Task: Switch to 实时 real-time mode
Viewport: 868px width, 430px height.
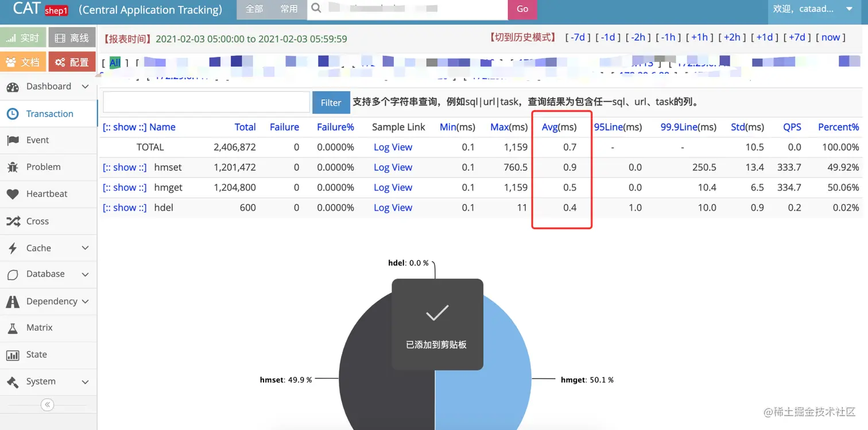Action: tap(23, 38)
